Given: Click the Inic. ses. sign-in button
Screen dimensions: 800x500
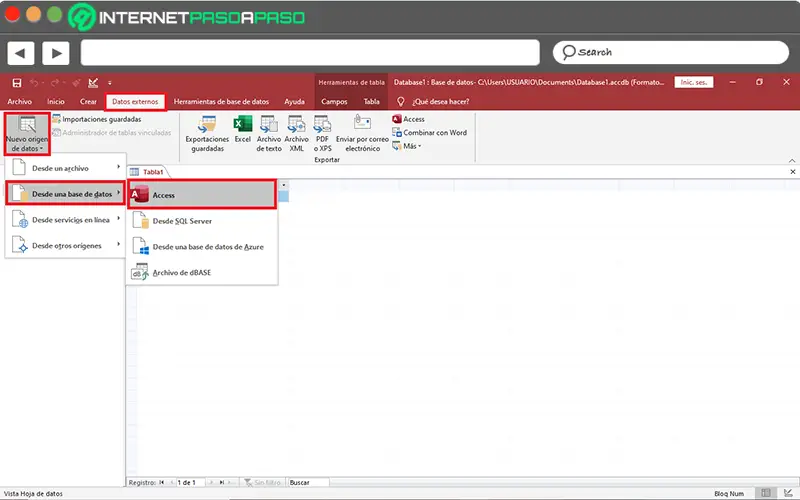Looking at the screenshot, I should (x=694, y=82).
